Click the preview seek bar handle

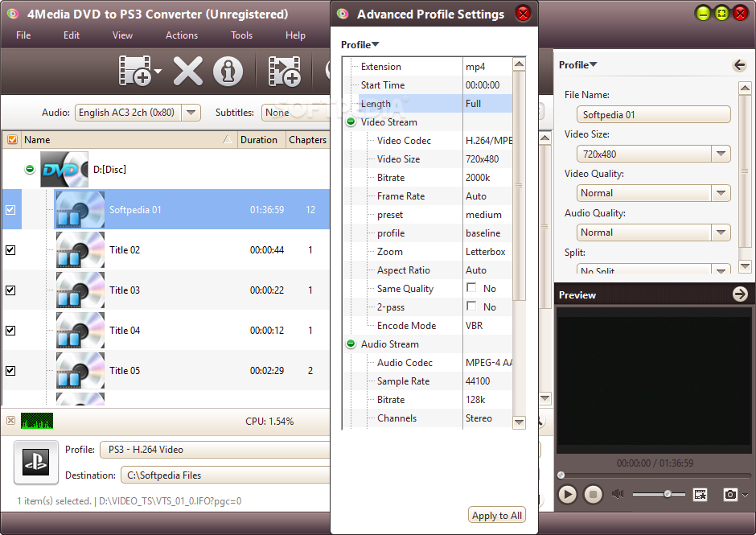561,475
